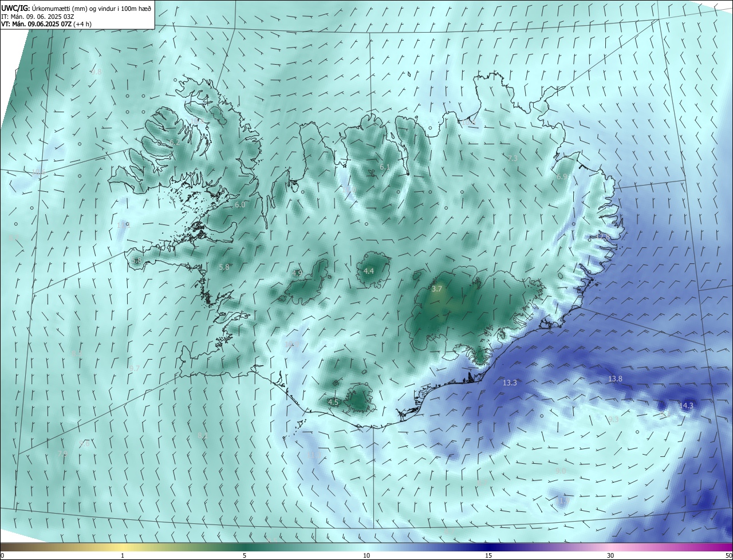
Task: Click the map value 9.7 in the southwest sea
Action: click(x=135, y=369)
